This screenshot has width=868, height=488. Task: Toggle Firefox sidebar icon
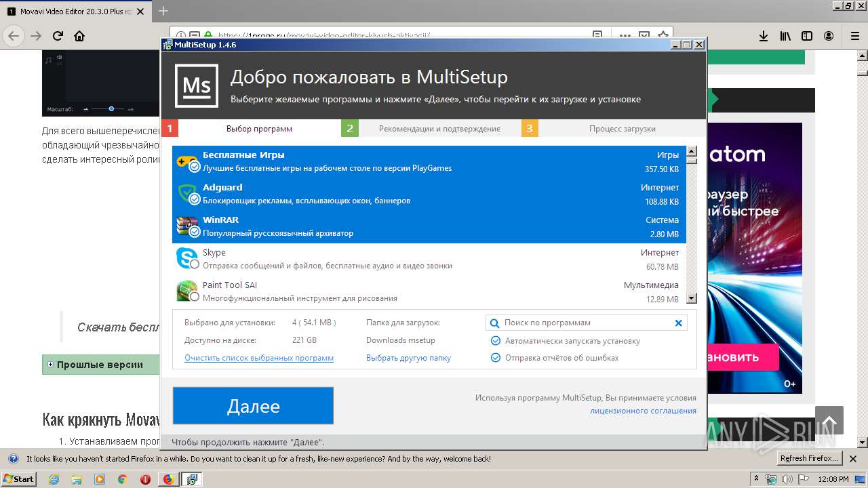coord(807,36)
